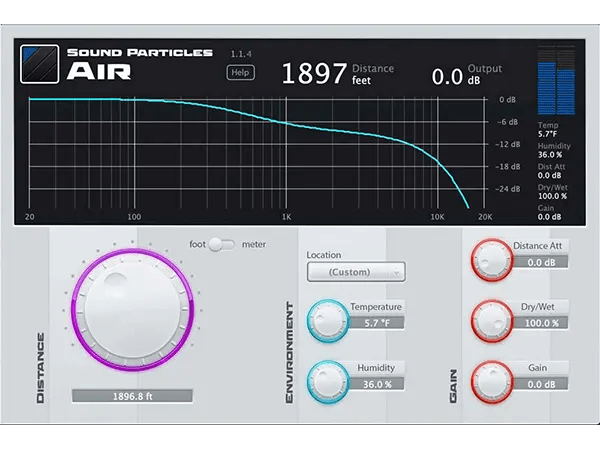Screen dimensions: 600x450
Task: Click the Sound Particles logo icon
Action: 40,64
